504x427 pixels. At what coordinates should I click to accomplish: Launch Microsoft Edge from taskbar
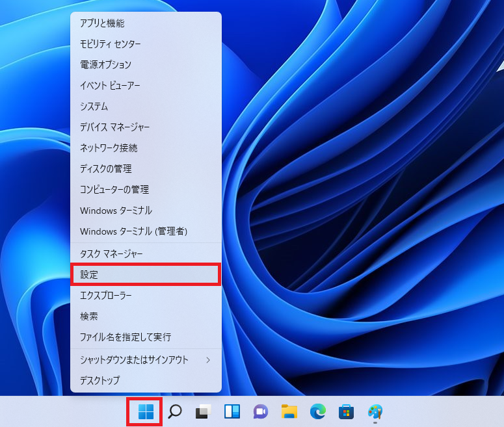317,411
